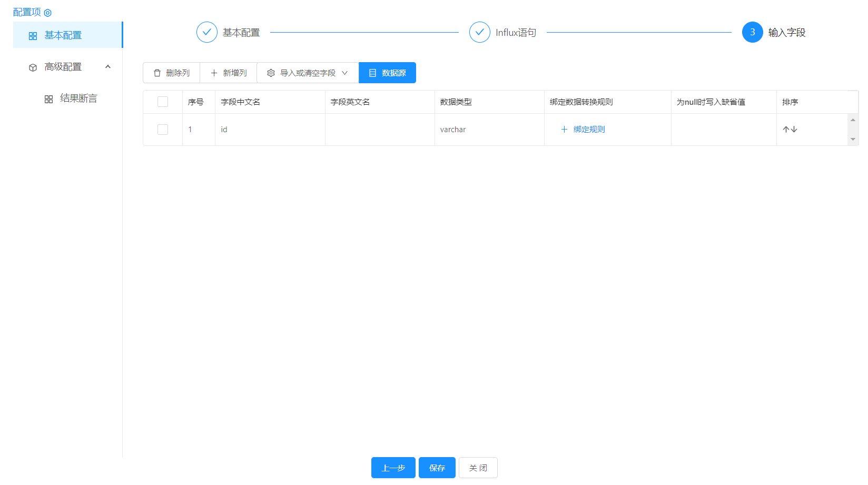Click the sort up-down arrows in row 1
Screen dimensions: 868x485
coord(790,130)
